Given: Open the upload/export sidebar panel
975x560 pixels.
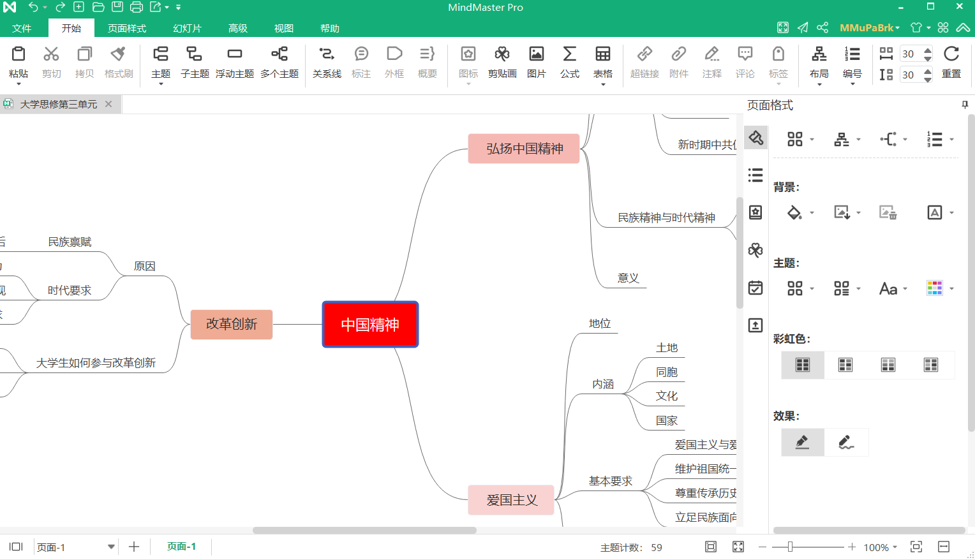Looking at the screenshot, I should [x=755, y=325].
